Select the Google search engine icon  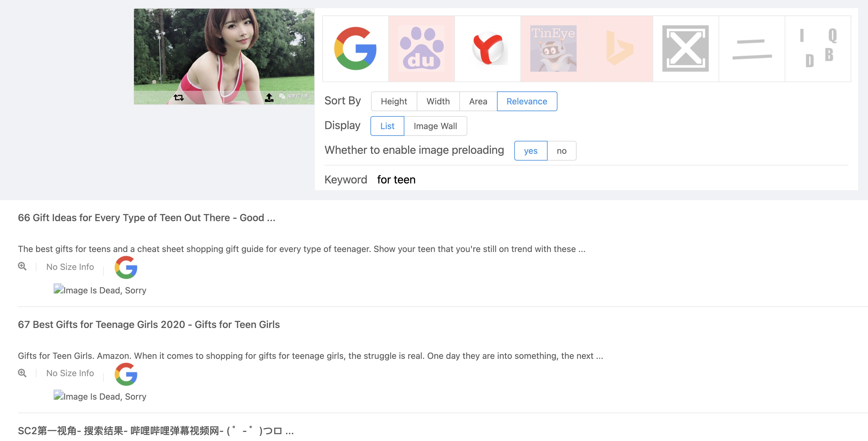point(355,48)
